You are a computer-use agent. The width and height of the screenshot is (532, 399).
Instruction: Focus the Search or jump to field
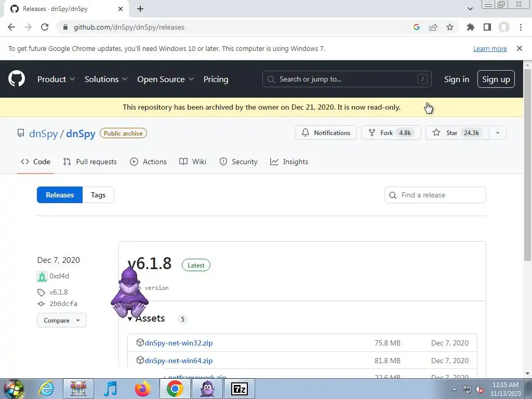click(347, 79)
